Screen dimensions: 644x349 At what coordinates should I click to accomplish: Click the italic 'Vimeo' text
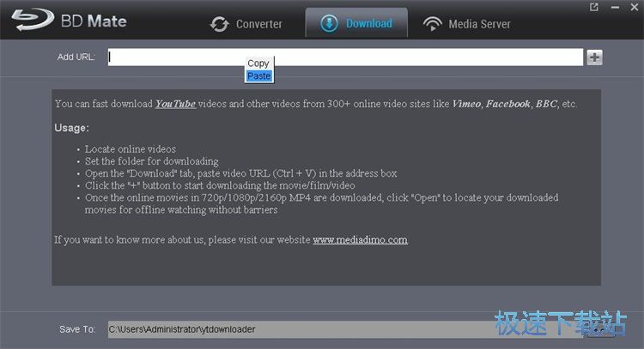pos(466,104)
